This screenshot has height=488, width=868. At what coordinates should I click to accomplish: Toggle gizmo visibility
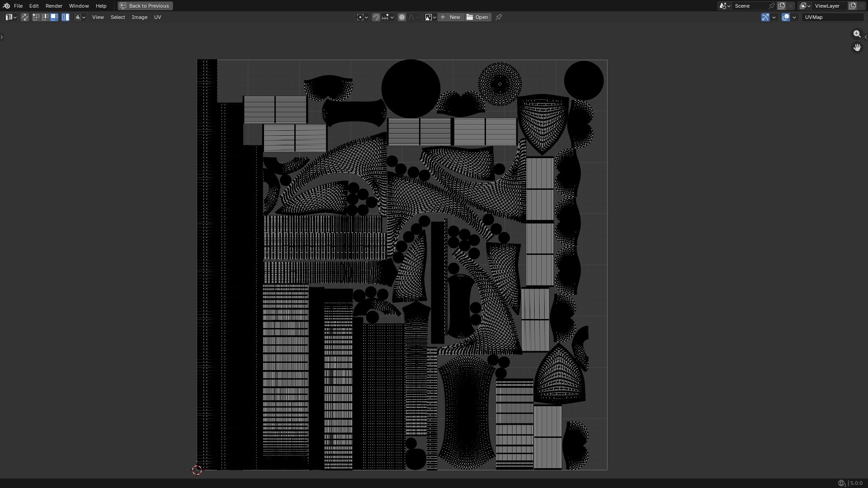(x=765, y=17)
